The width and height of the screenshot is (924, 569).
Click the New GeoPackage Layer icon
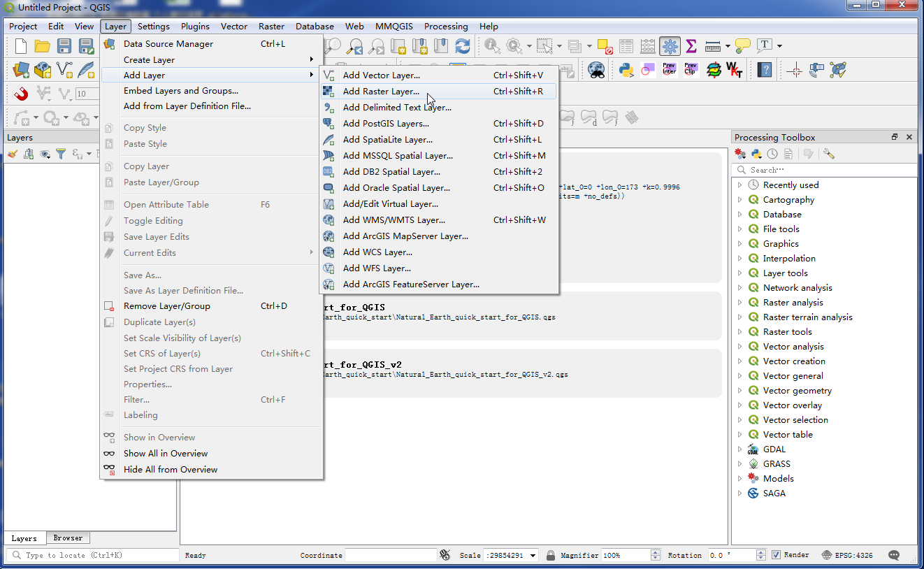[x=43, y=70]
